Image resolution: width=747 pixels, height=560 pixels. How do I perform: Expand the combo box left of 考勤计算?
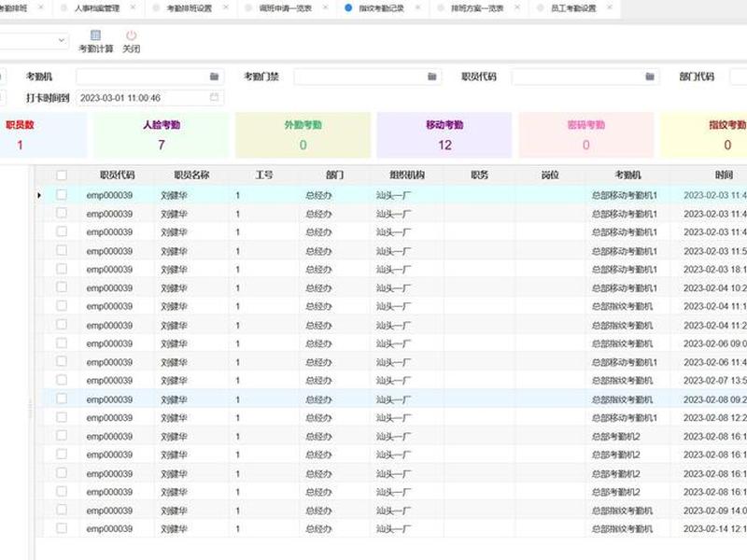pos(61,40)
